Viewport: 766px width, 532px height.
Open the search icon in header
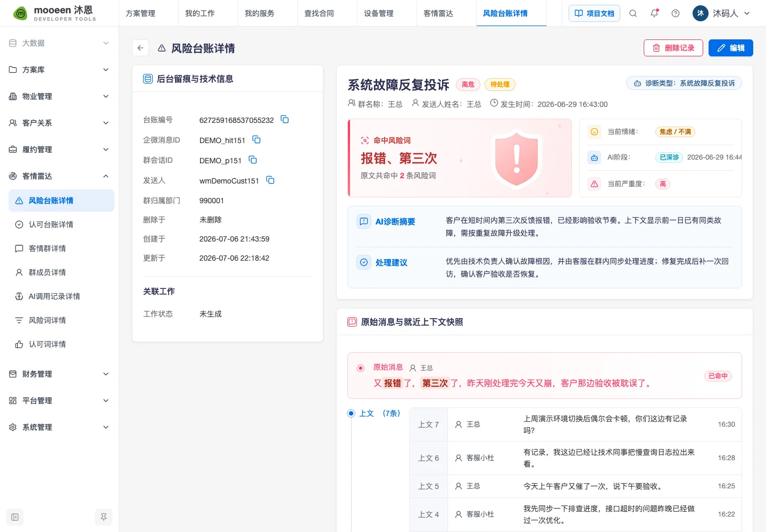point(633,13)
